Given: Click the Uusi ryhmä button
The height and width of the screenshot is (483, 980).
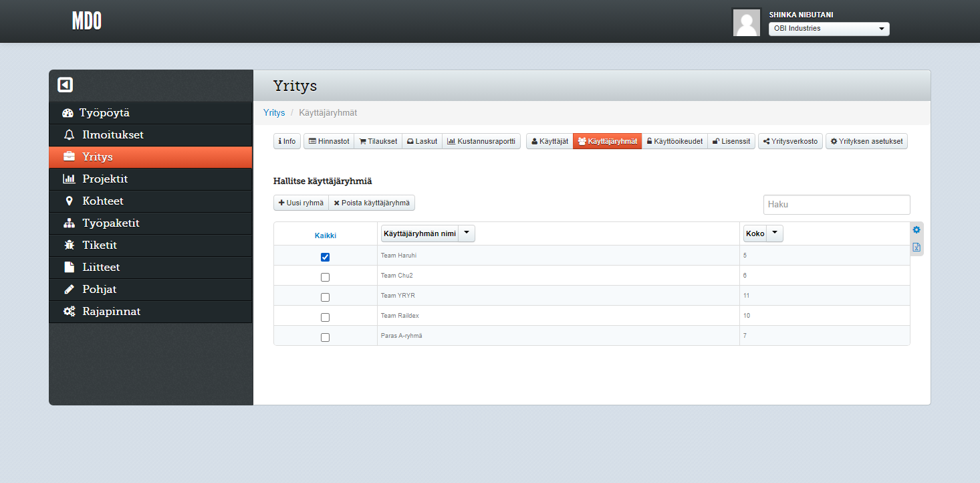Looking at the screenshot, I should pyautogui.click(x=301, y=203).
